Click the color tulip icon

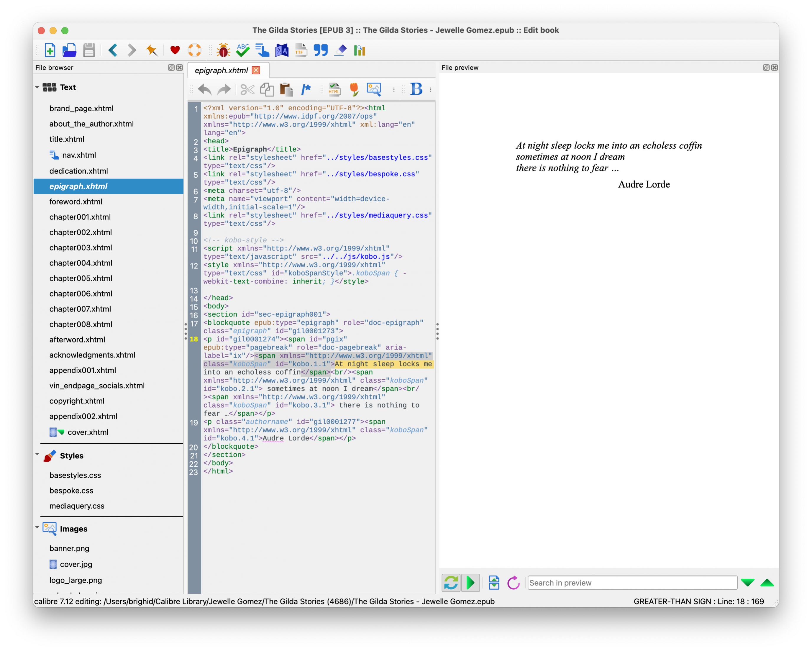point(354,89)
